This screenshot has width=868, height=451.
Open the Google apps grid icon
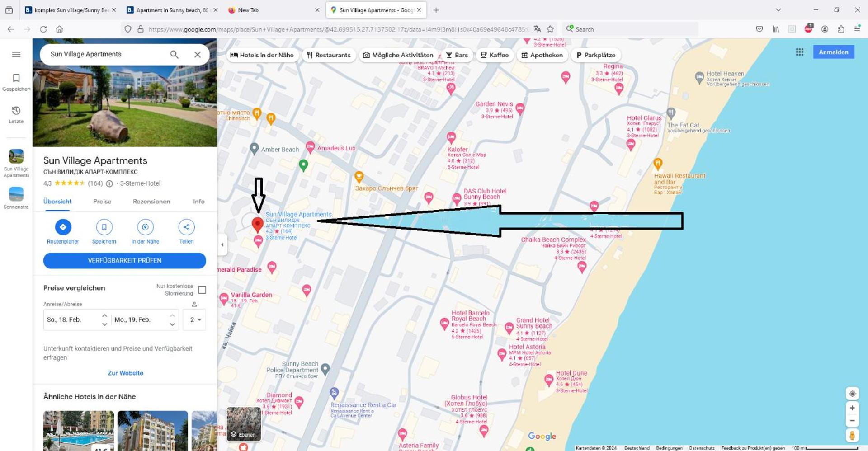pyautogui.click(x=799, y=52)
